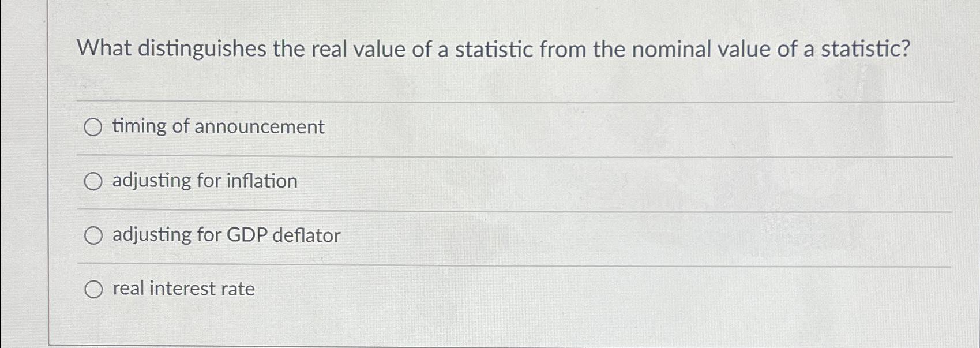Click the 'real interest rate' answer text
This screenshot has height=348, width=980.
click(183, 289)
